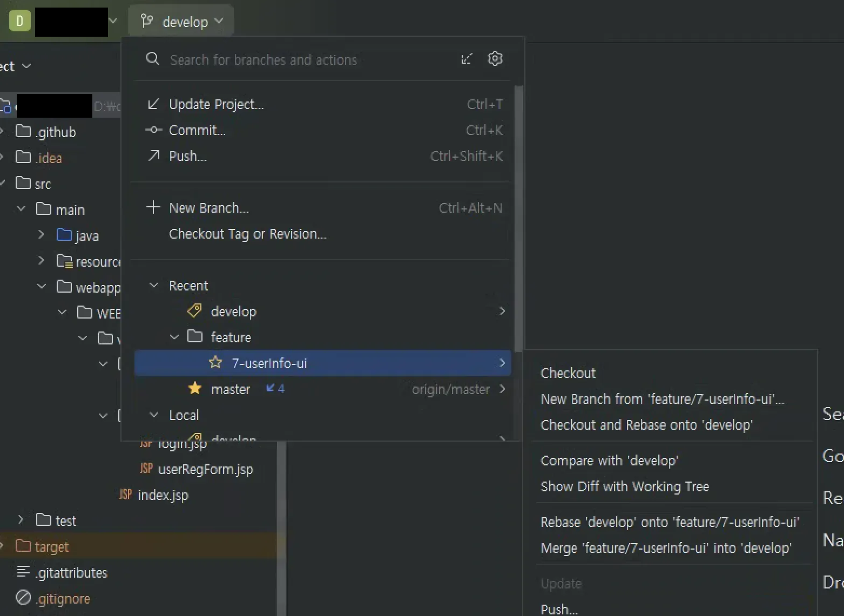Click the git branch icon beside develop
844x616 pixels.
pos(146,21)
